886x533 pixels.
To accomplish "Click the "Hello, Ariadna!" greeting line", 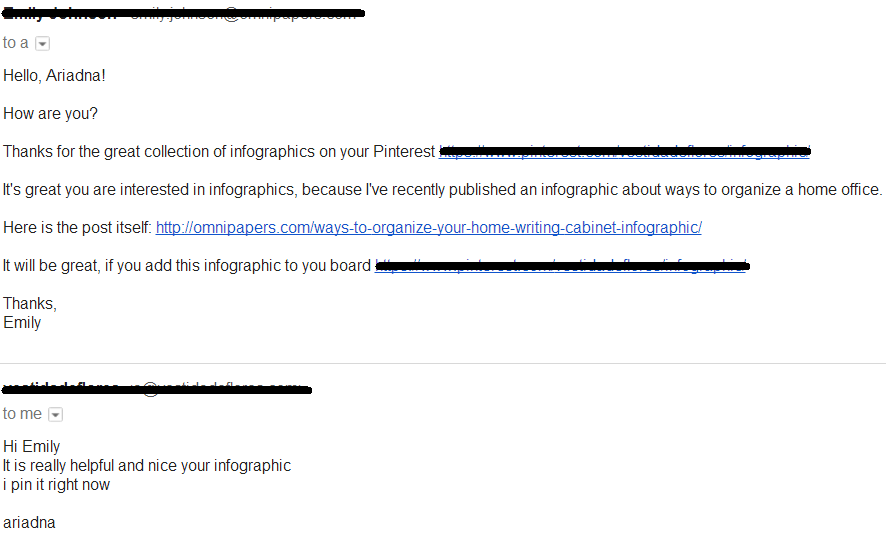I will tap(54, 76).
